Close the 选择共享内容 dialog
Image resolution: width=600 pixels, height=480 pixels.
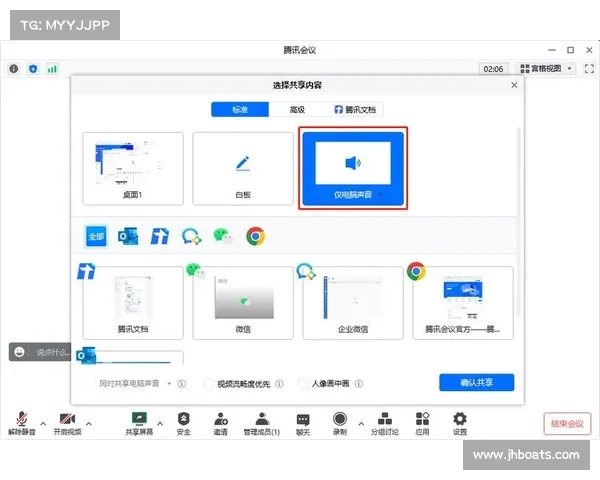[514, 85]
